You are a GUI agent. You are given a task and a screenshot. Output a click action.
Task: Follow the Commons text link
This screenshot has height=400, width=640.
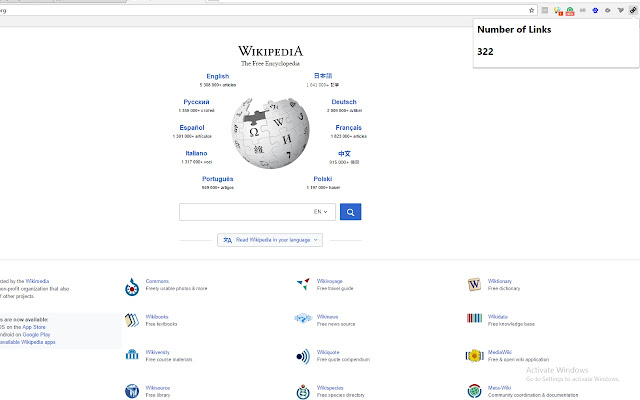[x=157, y=281]
